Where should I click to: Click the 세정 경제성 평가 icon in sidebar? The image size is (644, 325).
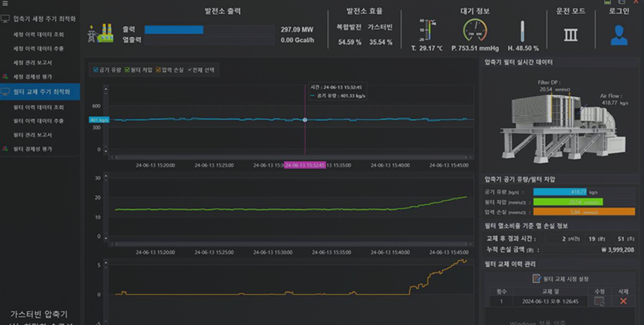(6, 76)
